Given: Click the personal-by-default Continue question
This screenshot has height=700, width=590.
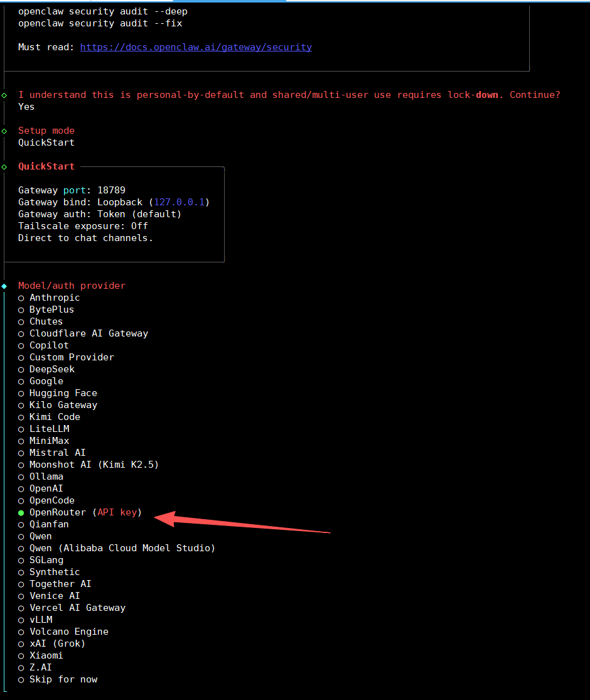Looking at the screenshot, I should coord(289,95).
